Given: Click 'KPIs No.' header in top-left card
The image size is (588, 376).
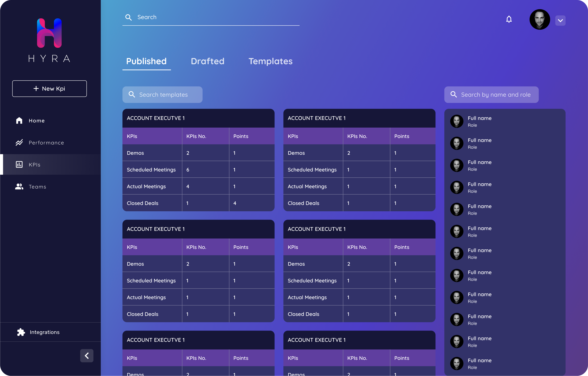Looking at the screenshot, I should coord(196,136).
